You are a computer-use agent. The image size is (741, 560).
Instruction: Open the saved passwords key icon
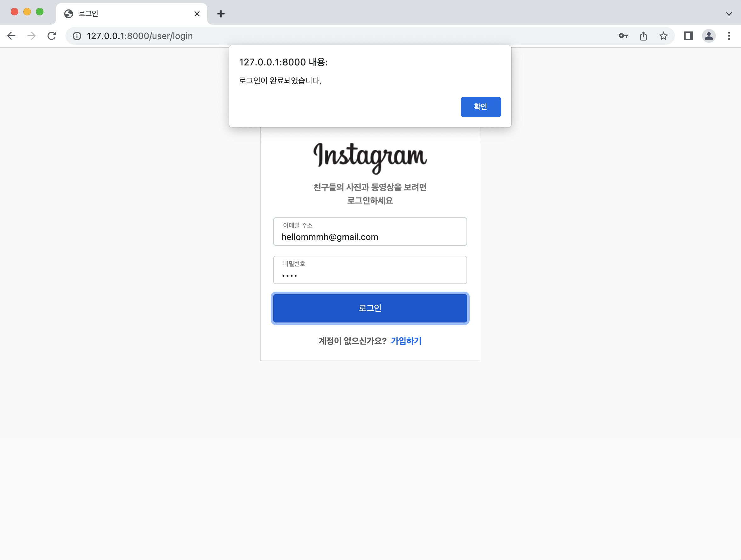(x=623, y=36)
